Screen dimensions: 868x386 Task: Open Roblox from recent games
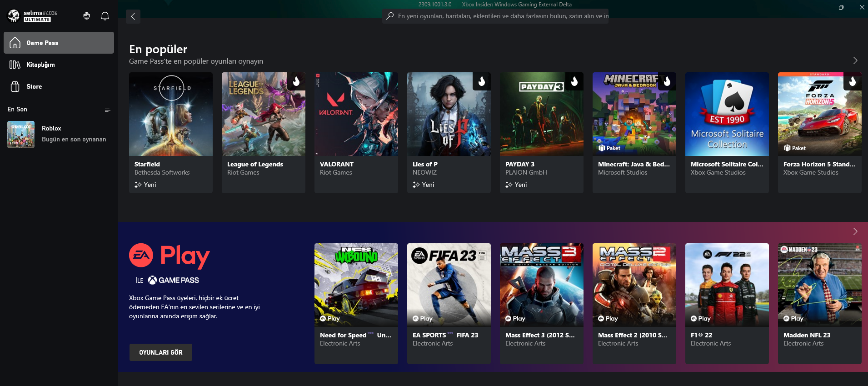tap(59, 134)
